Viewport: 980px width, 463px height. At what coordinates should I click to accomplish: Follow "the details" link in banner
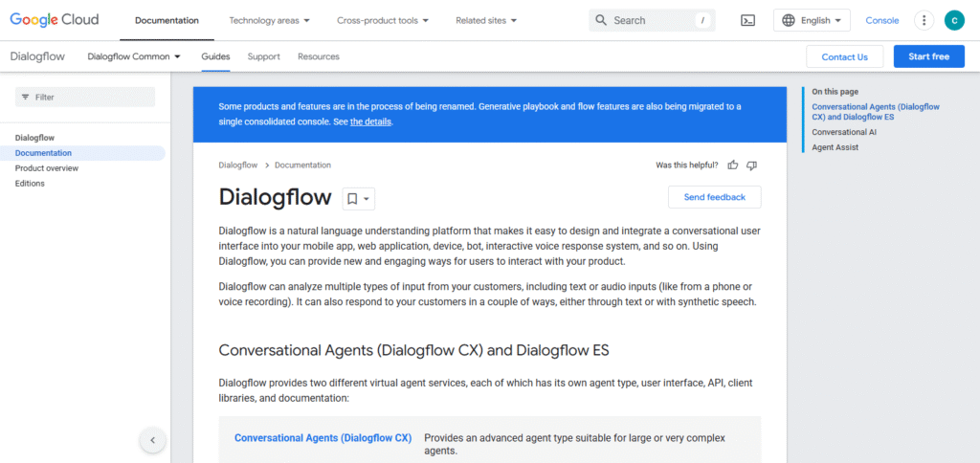(370, 121)
